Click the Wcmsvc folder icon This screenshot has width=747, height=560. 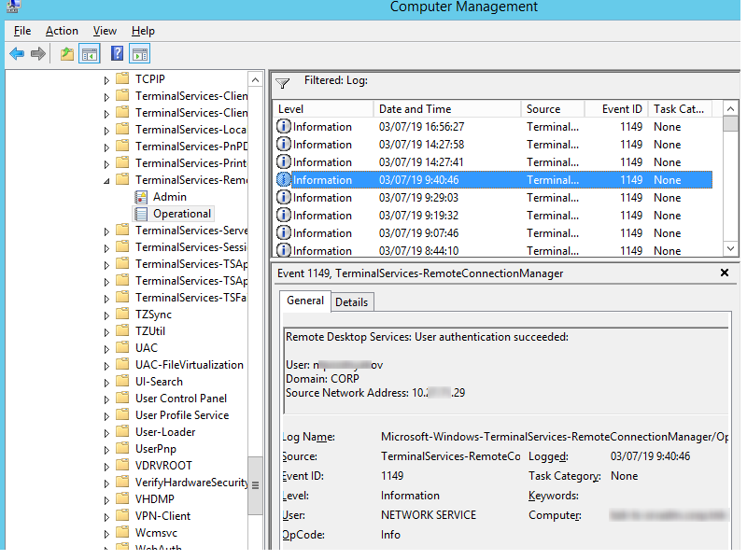(x=123, y=532)
